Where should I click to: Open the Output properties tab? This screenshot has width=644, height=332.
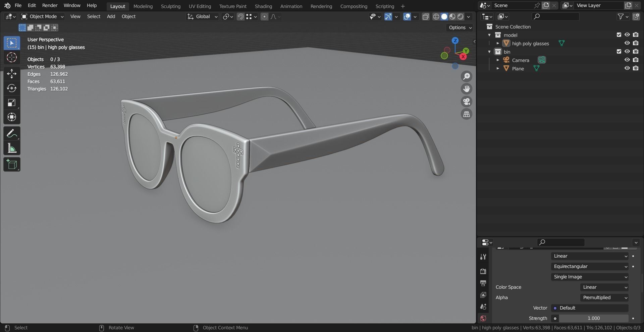coord(483,283)
